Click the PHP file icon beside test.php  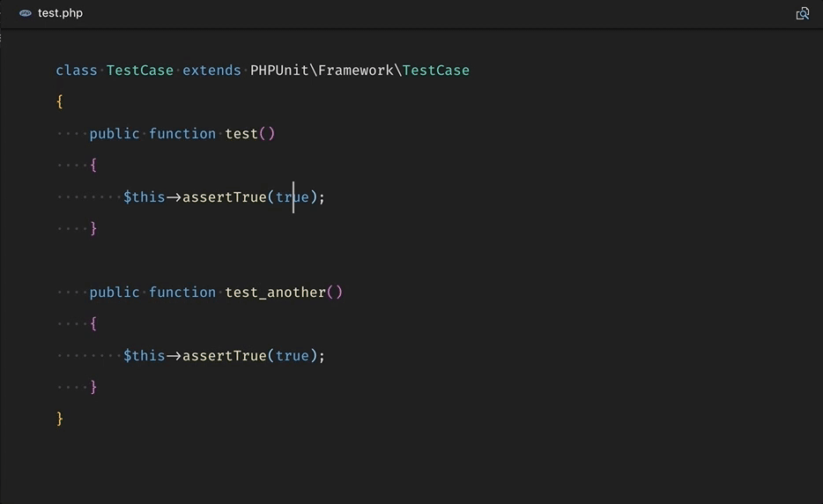[26, 13]
